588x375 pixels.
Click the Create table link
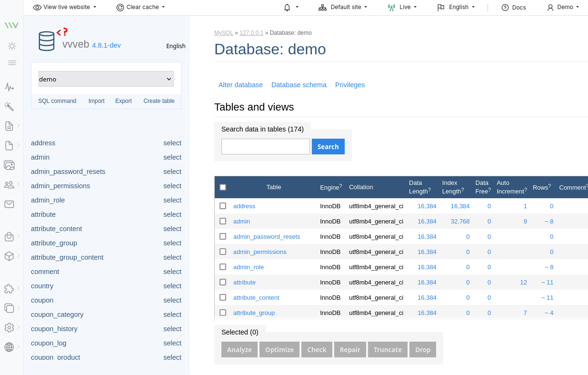pos(159,101)
